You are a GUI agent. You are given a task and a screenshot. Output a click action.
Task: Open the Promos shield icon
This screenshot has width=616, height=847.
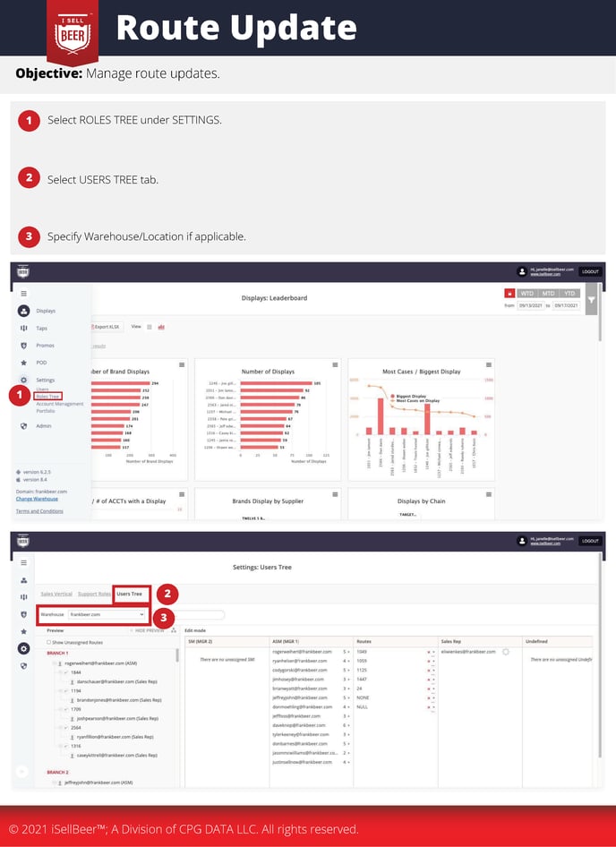coord(24,345)
